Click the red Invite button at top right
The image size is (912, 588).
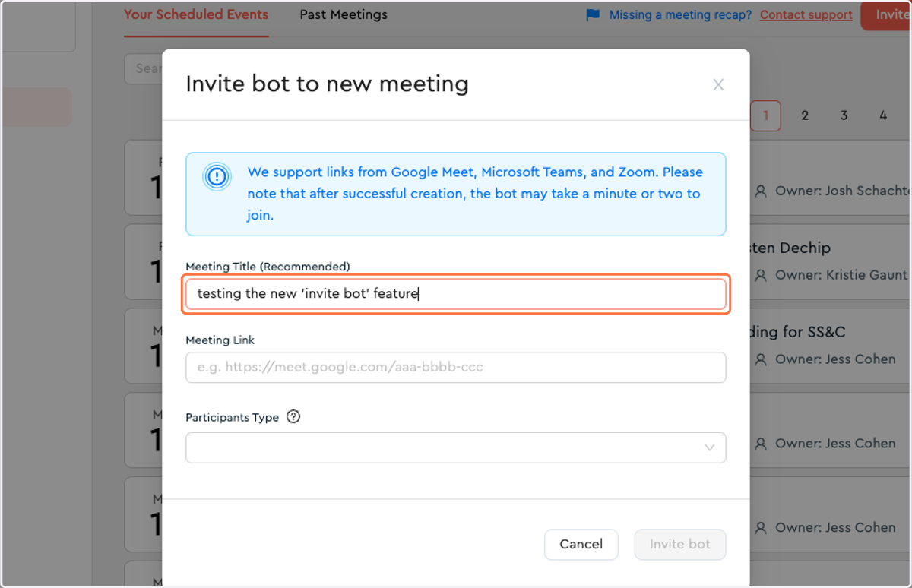click(886, 15)
